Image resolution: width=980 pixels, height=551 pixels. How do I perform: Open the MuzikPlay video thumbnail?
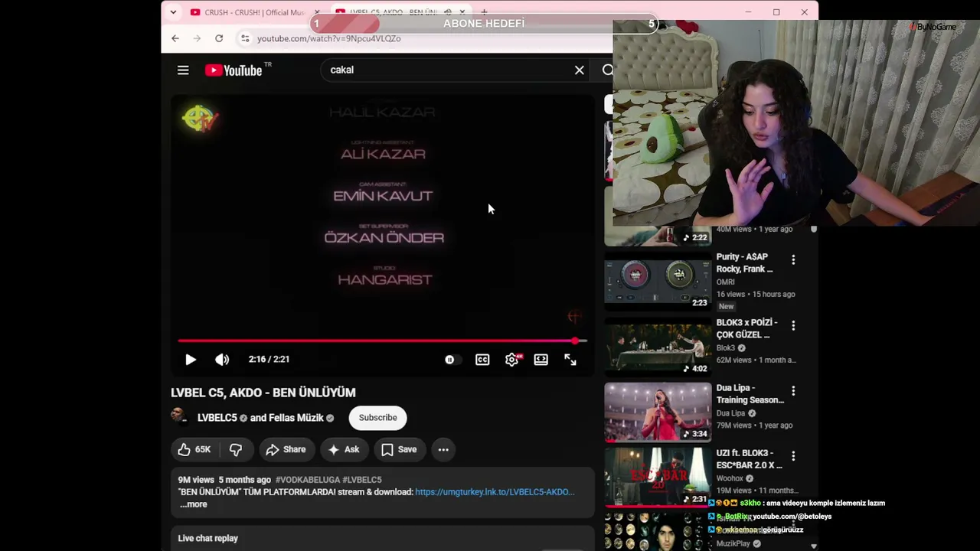658,532
